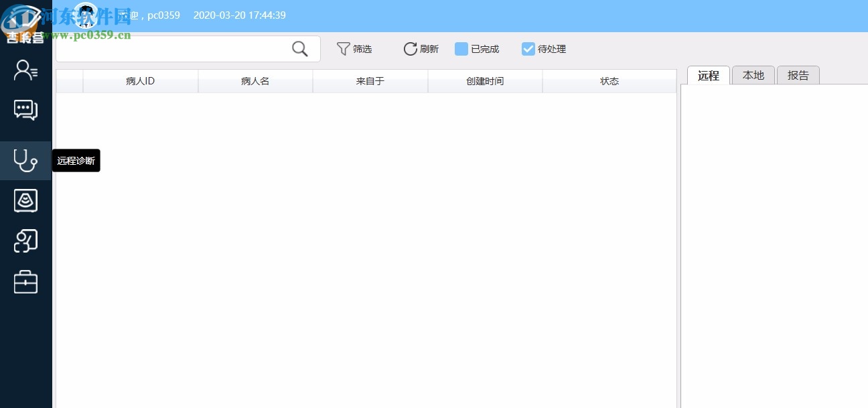Open the chat messages panel
The height and width of the screenshot is (408, 868).
coord(25,110)
